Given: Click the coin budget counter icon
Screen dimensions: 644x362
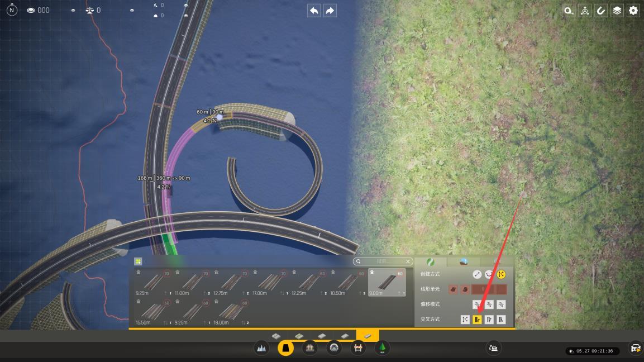Looking at the screenshot, I should coord(31,10).
